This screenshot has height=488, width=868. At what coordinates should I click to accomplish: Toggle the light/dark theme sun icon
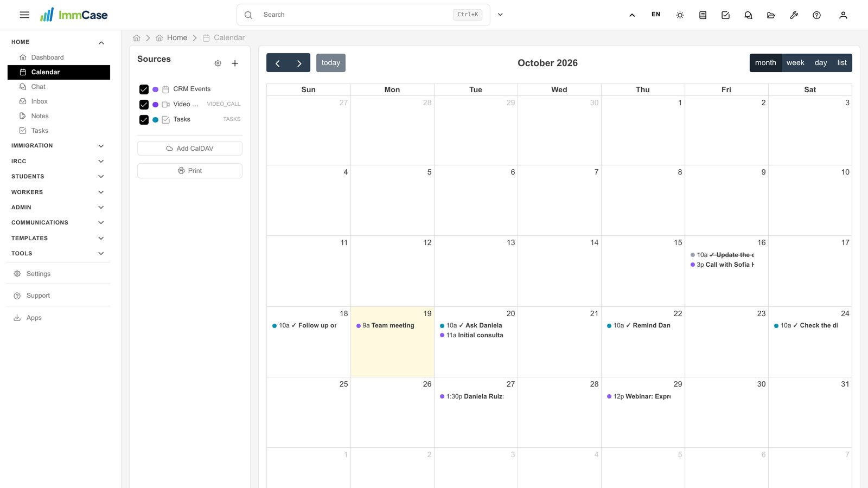(680, 15)
